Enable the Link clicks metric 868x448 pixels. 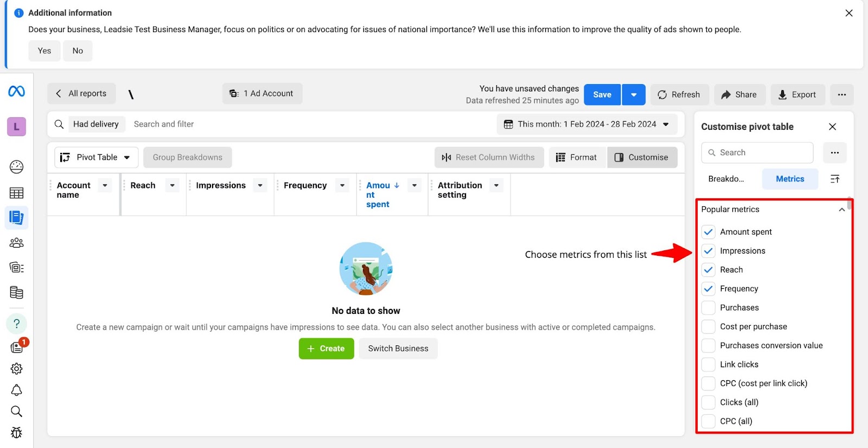[709, 364]
